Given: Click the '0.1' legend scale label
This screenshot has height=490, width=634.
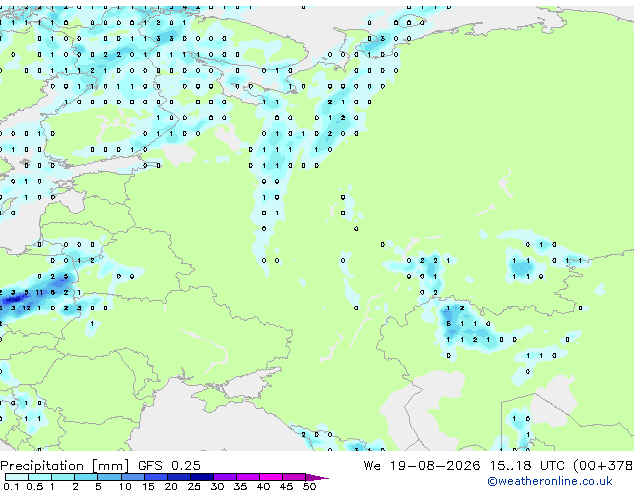Looking at the screenshot, I should click(11, 486).
